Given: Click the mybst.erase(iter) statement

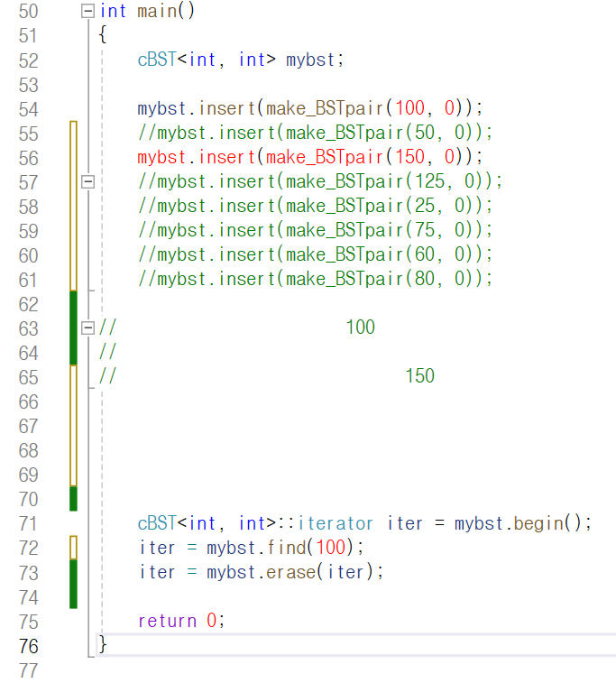Looking at the screenshot, I should point(262,572).
